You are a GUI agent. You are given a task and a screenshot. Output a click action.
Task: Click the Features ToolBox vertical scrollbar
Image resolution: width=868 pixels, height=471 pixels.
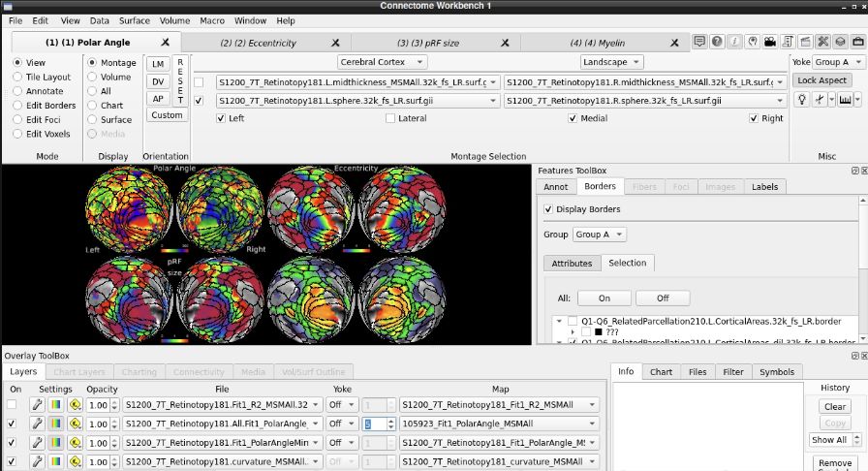(863, 271)
